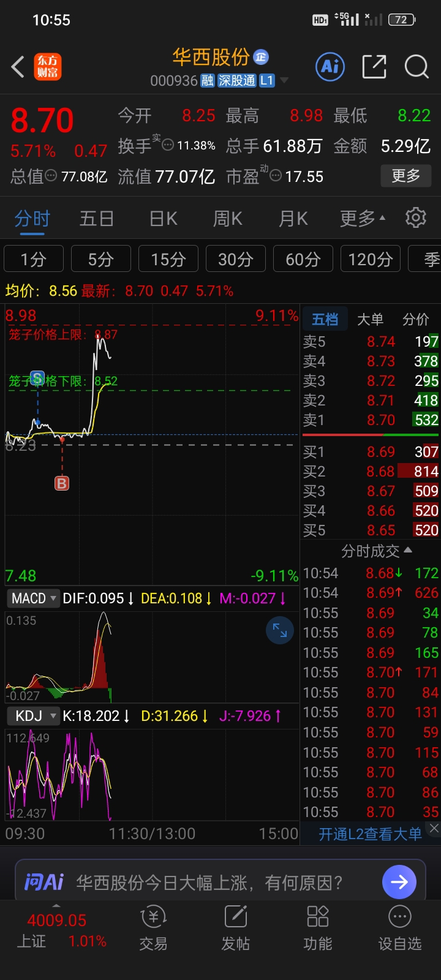Tap the 问Ai question input field

tap(208, 882)
